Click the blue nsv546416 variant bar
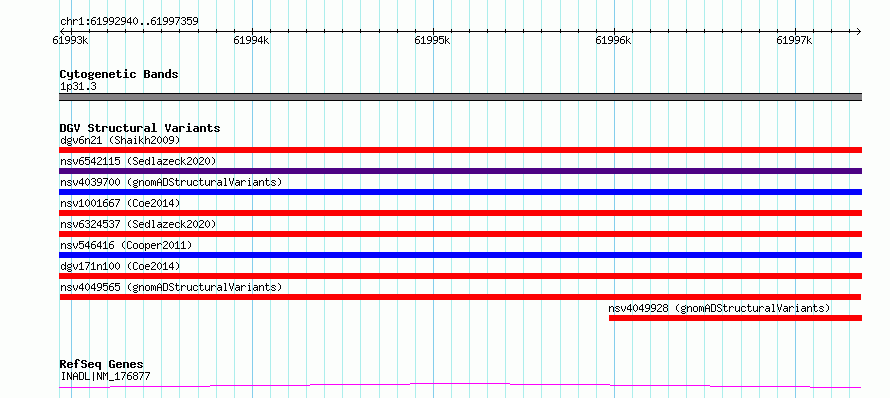The width and height of the screenshot is (890, 398). pos(460,255)
